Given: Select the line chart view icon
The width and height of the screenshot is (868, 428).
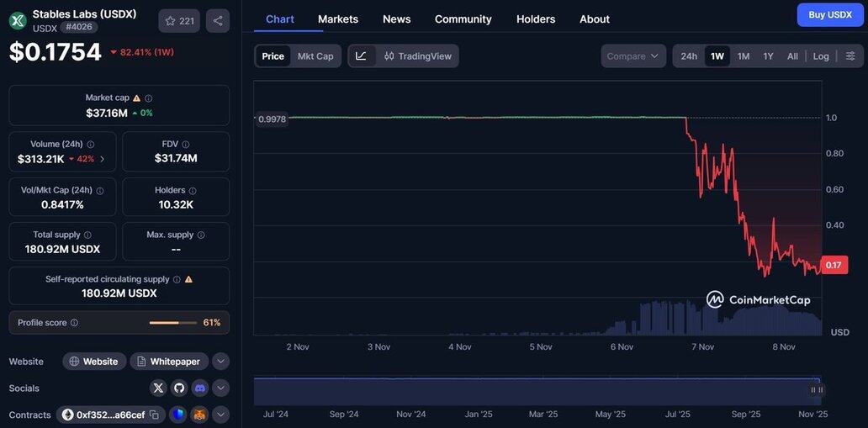Looking at the screenshot, I should pos(361,56).
